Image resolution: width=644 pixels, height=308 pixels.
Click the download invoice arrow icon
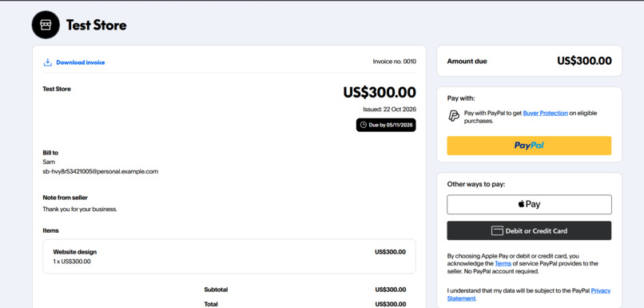click(48, 62)
